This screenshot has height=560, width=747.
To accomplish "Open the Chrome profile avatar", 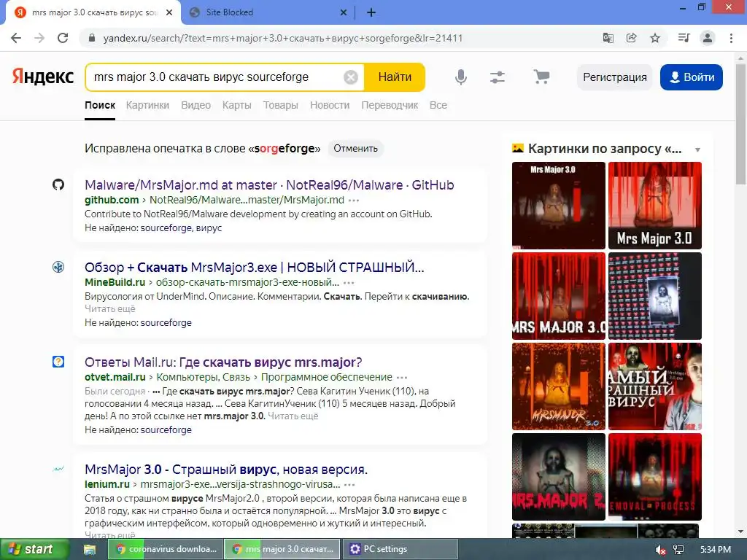I will point(708,38).
